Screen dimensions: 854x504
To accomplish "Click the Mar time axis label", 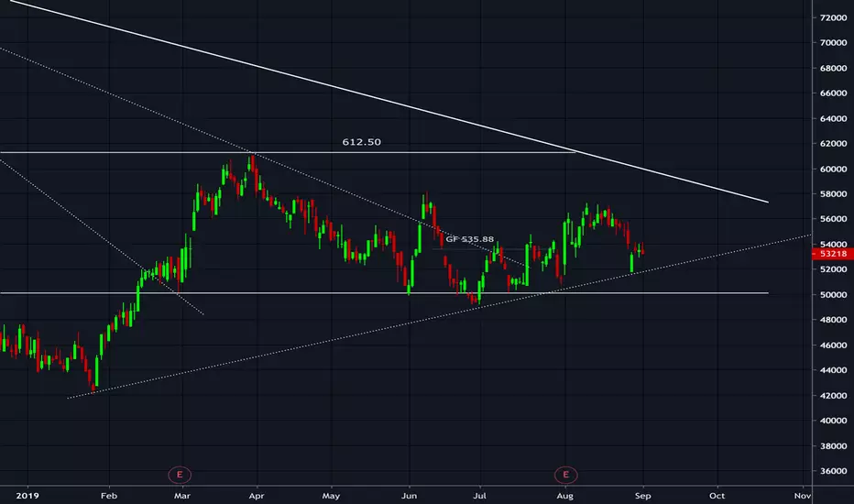I will (x=182, y=496).
